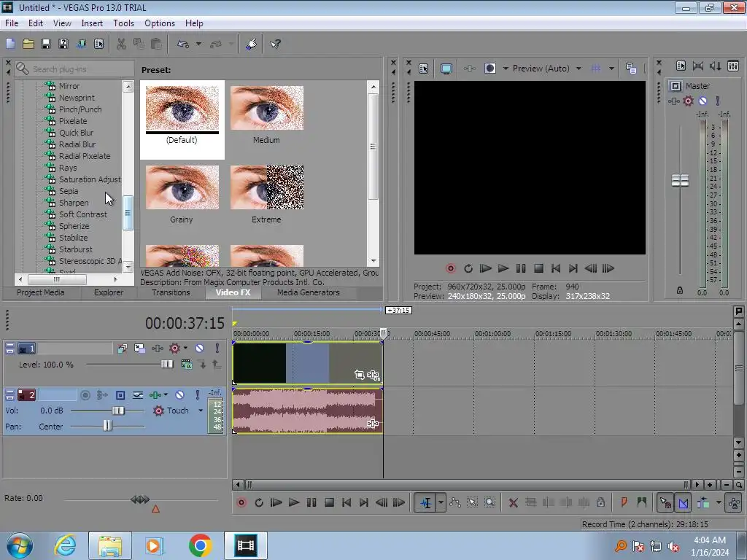Screen dimensions: 747x560
Task: Open the Undo history dropdown arrow
Action: 198,44
